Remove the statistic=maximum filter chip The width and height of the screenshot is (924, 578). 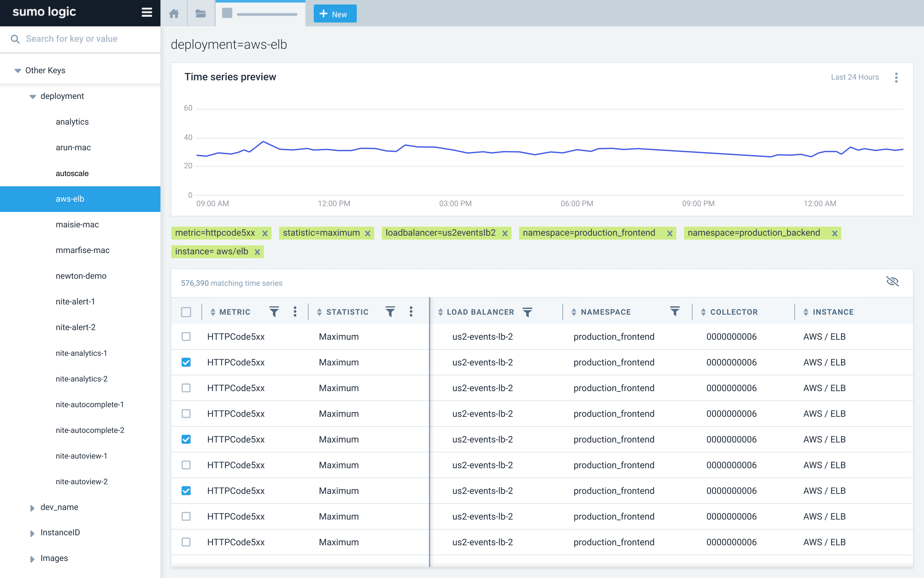click(x=368, y=233)
